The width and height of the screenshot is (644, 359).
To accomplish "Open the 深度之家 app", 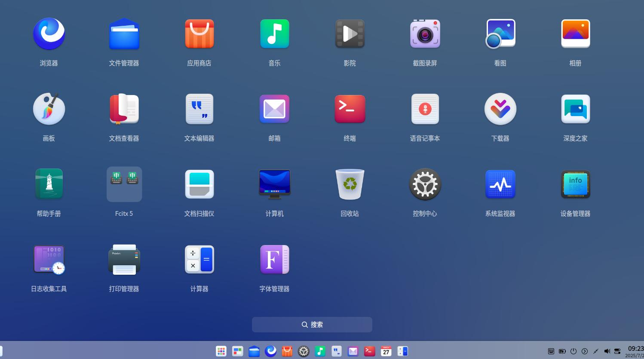I will pyautogui.click(x=576, y=109).
